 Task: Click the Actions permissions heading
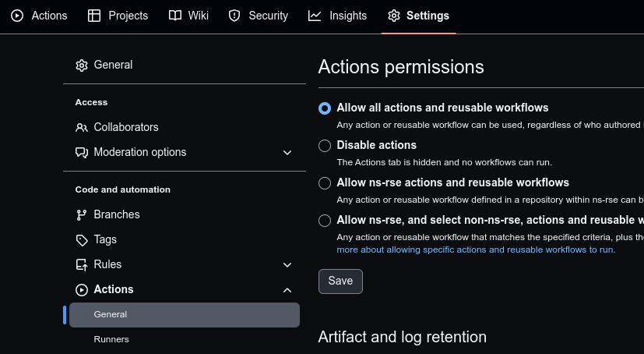click(401, 67)
